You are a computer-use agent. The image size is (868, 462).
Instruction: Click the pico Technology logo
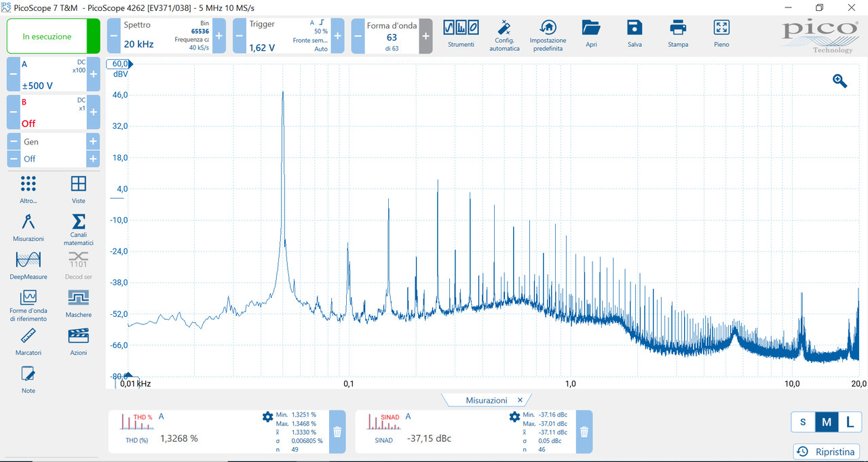(x=820, y=36)
